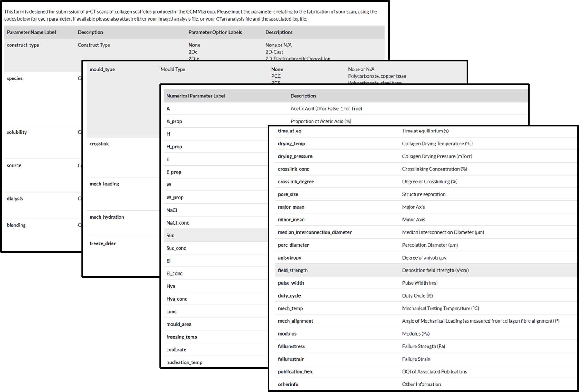Screen dimensions: 579x392
Task: Click the blending parameter label
Action: click(16, 225)
